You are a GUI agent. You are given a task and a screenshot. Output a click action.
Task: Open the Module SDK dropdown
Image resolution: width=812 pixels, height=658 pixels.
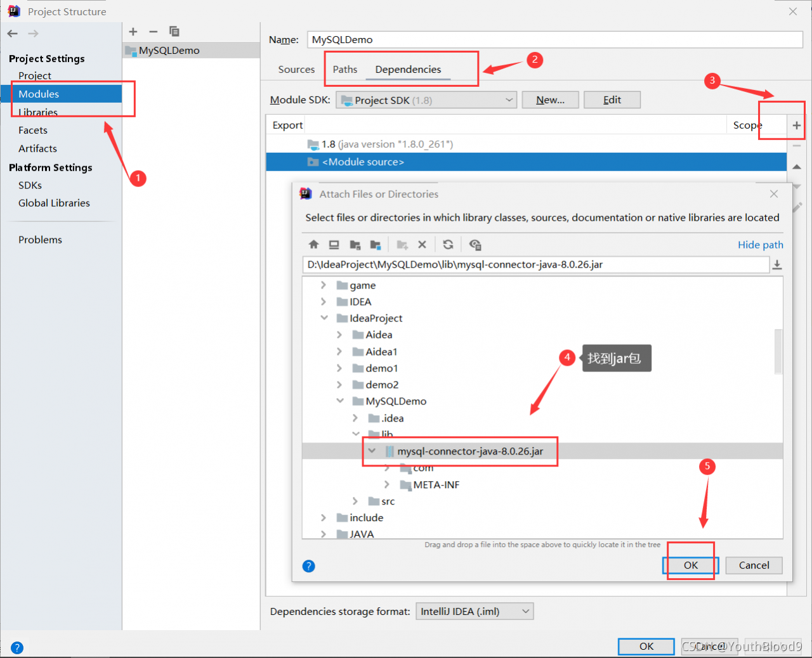(x=426, y=100)
